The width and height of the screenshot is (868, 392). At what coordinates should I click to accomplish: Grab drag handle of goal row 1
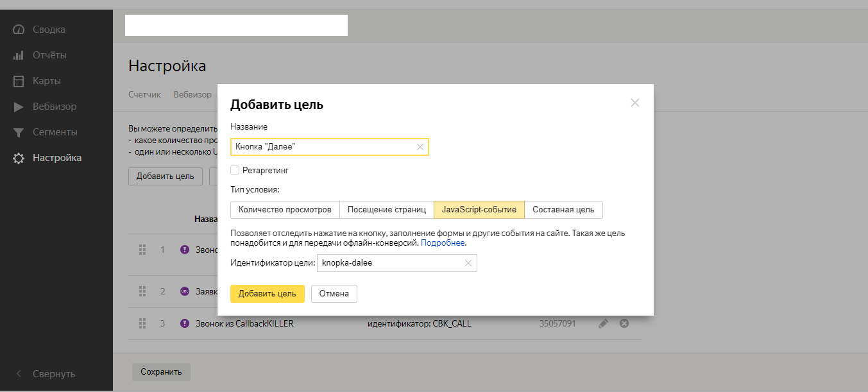tap(143, 250)
